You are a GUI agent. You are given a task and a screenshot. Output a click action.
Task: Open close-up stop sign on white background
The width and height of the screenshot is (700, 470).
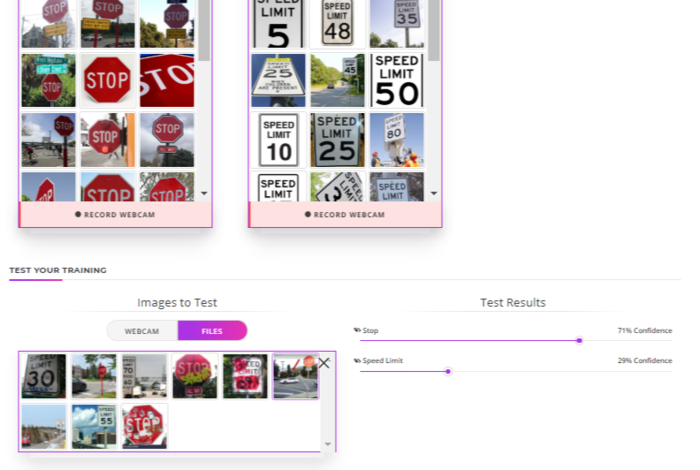[x=108, y=80]
